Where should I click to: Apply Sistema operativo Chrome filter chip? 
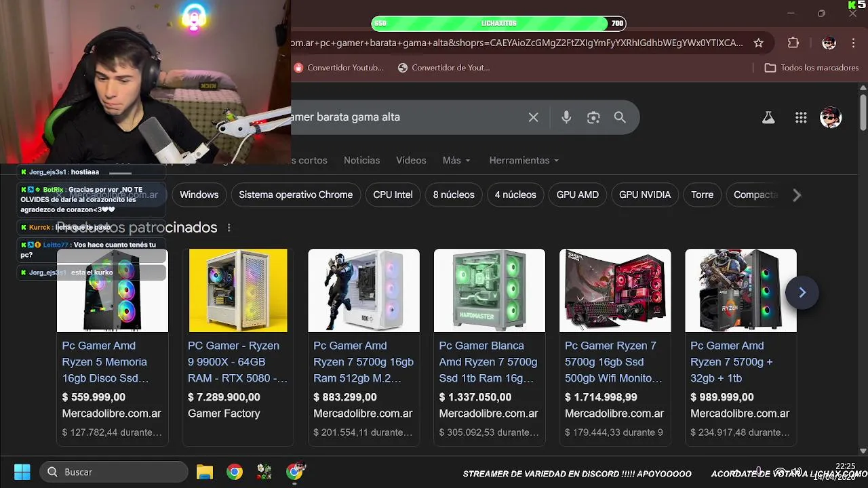click(296, 195)
